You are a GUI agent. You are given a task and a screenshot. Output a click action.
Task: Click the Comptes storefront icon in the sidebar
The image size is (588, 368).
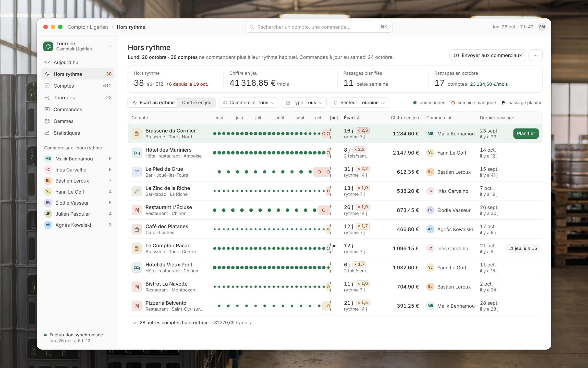(x=47, y=86)
